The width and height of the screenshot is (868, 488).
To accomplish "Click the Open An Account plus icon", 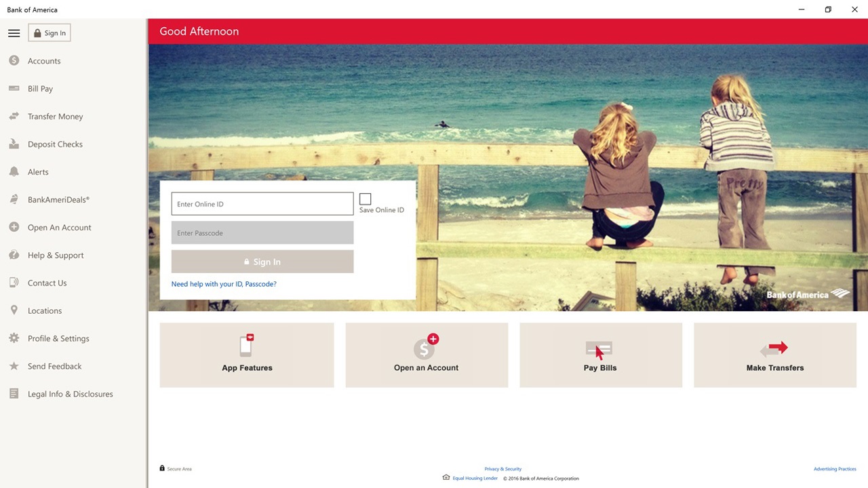I will tap(14, 227).
